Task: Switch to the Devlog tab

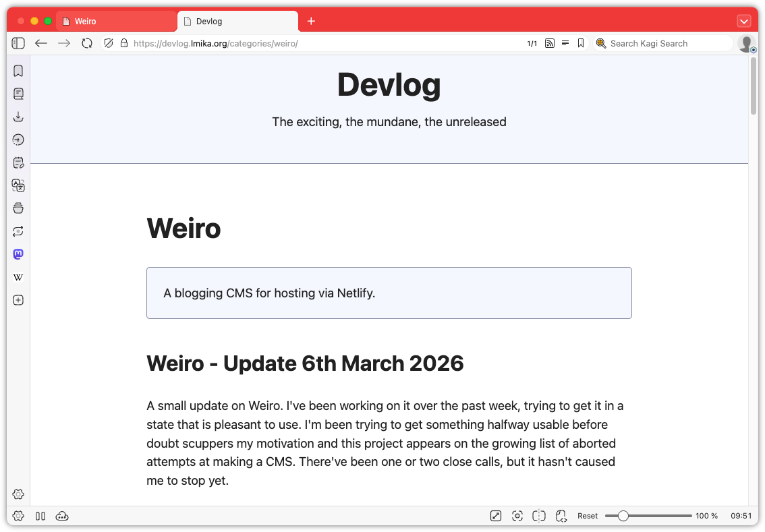Action: click(236, 21)
